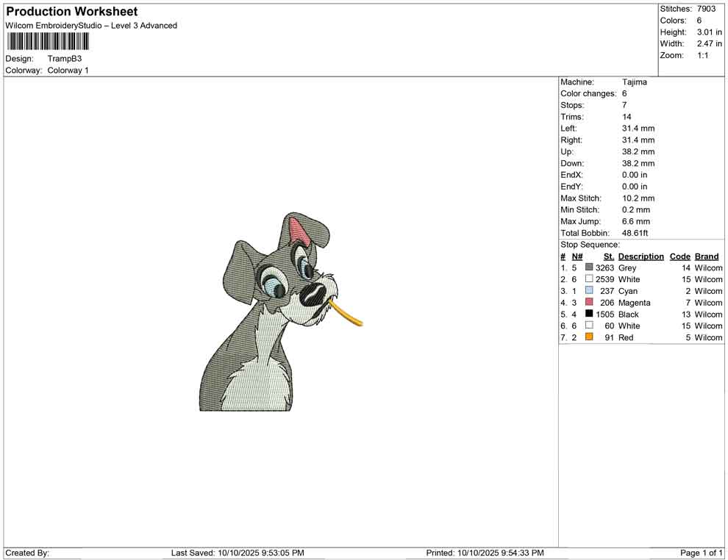Click the Created By label

pos(27,553)
